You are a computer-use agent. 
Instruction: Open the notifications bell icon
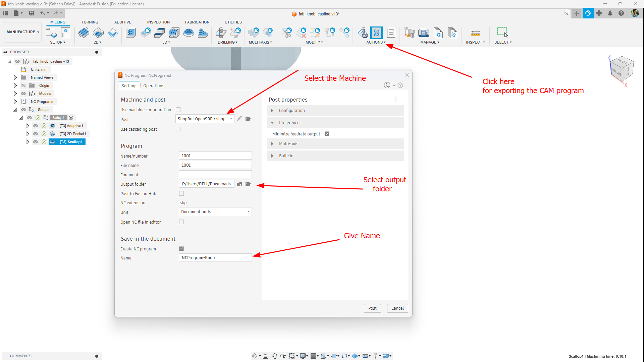pos(610,13)
